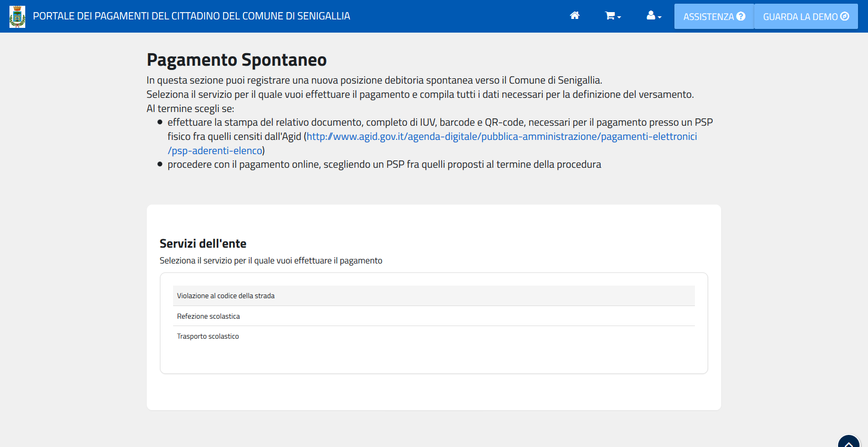This screenshot has width=868, height=447.
Task: Click the question mark icon beside Assistenza
Action: pos(741,16)
